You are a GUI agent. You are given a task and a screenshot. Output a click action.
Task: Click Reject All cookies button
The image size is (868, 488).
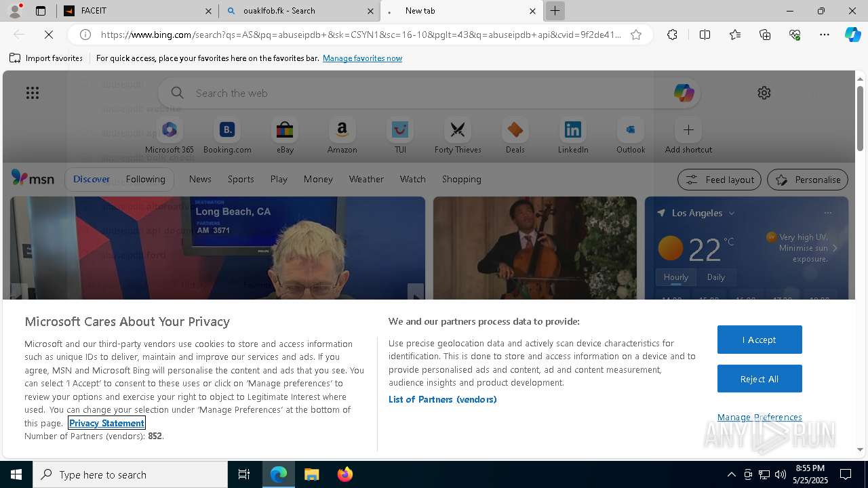pos(759,379)
